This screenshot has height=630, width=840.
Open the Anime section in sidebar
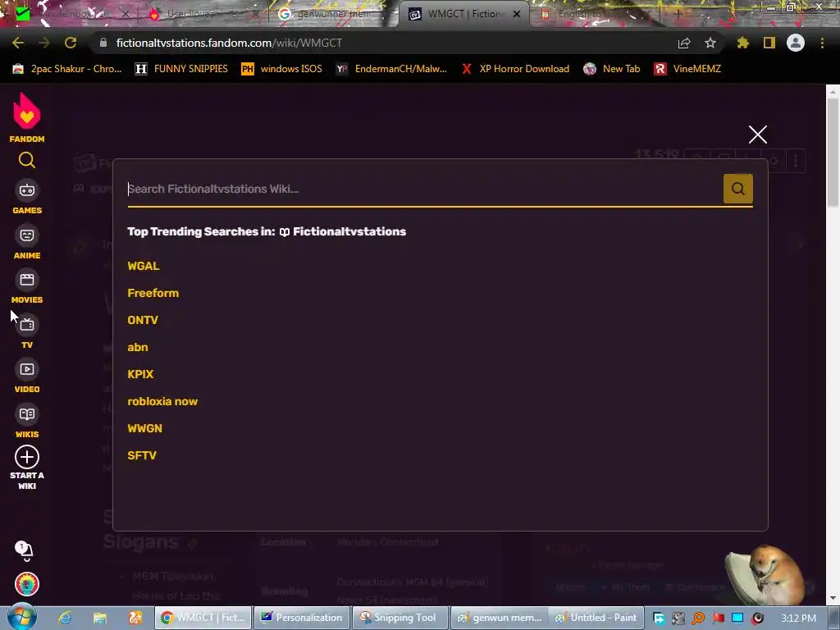(27, 243)
